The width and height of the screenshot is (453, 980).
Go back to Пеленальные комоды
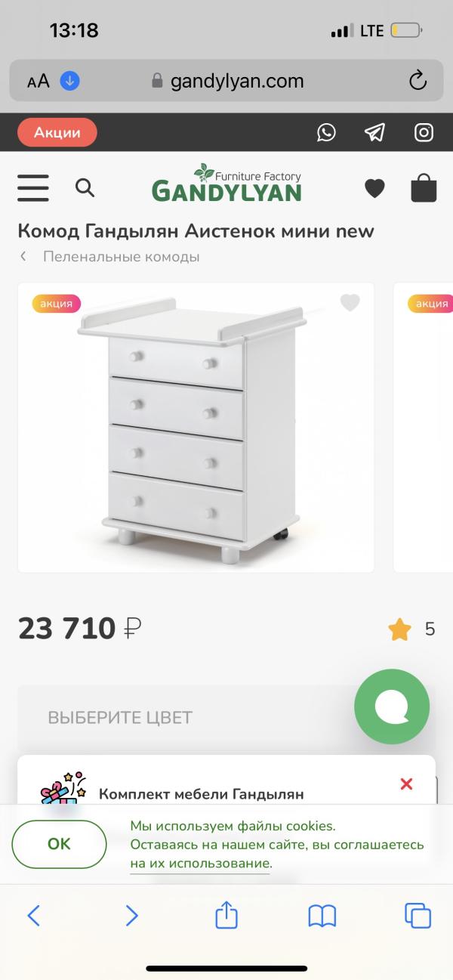121,257
